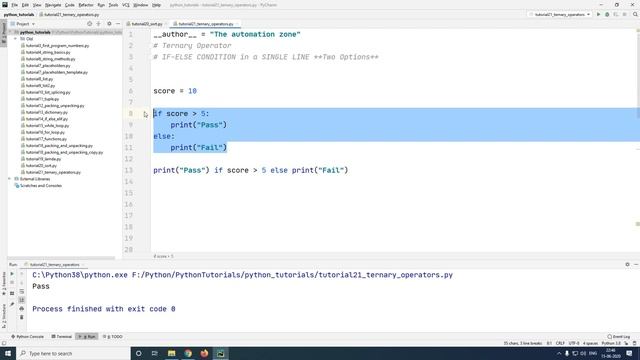This screenshot has height=360, width=640.
Task: Click python_tutorials breadcrumb in navigation bar
Action: 19,15
